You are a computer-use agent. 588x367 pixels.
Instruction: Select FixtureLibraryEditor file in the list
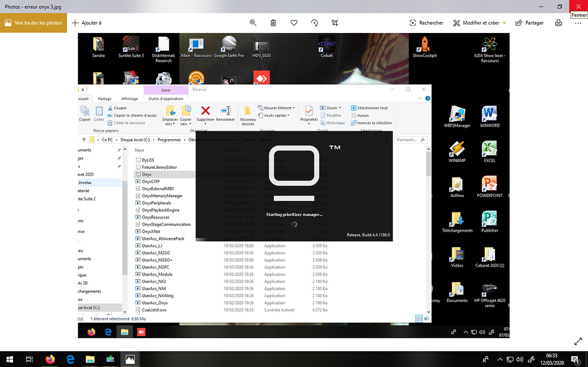[159, 167]
